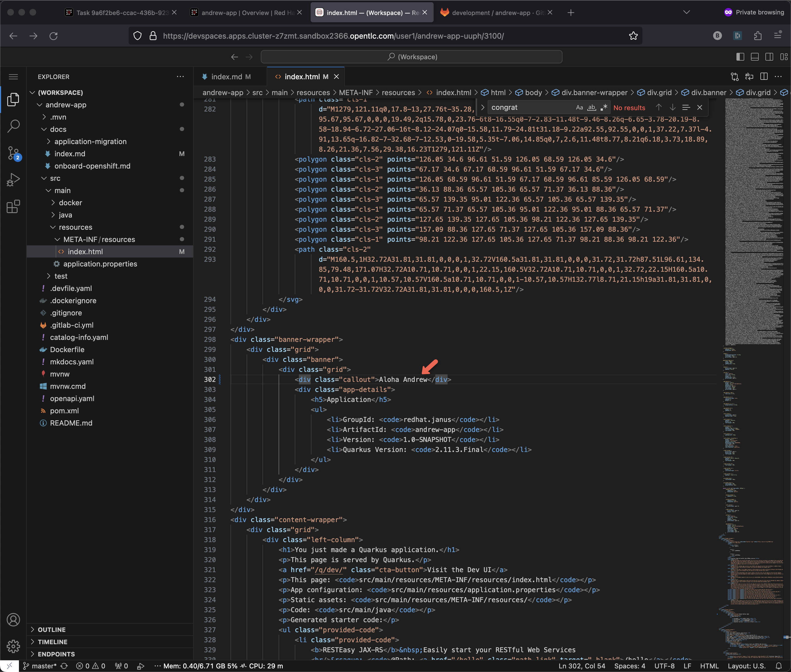Switch to the index.md editor tab
The image size is (791, 672).
[x=227, y=76]
